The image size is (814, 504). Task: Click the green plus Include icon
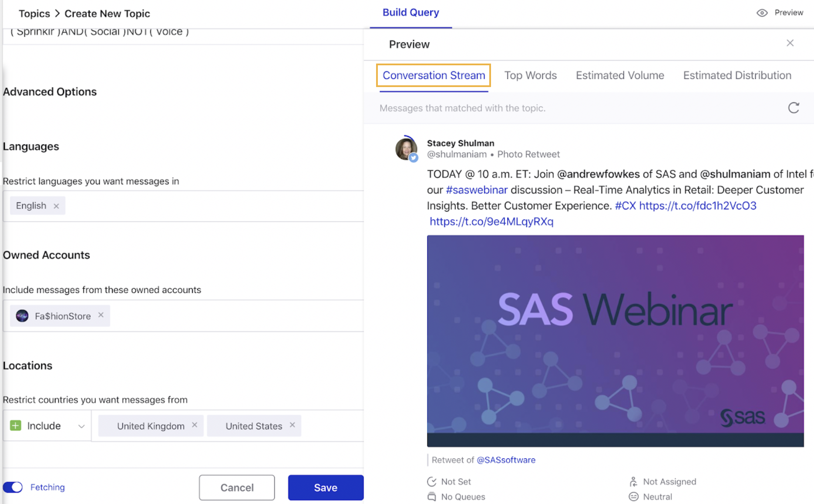click(x=16, y=426)
